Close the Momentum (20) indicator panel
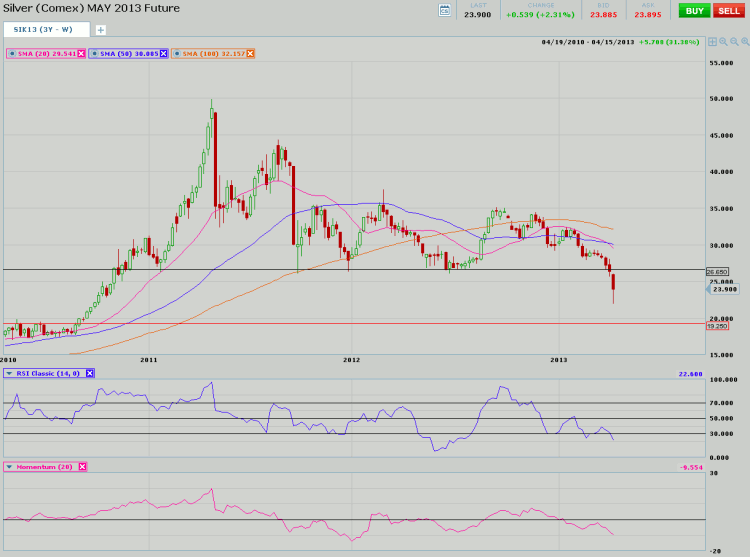The height and width of the screenshot is (557, 750). (x=82, y=466)
